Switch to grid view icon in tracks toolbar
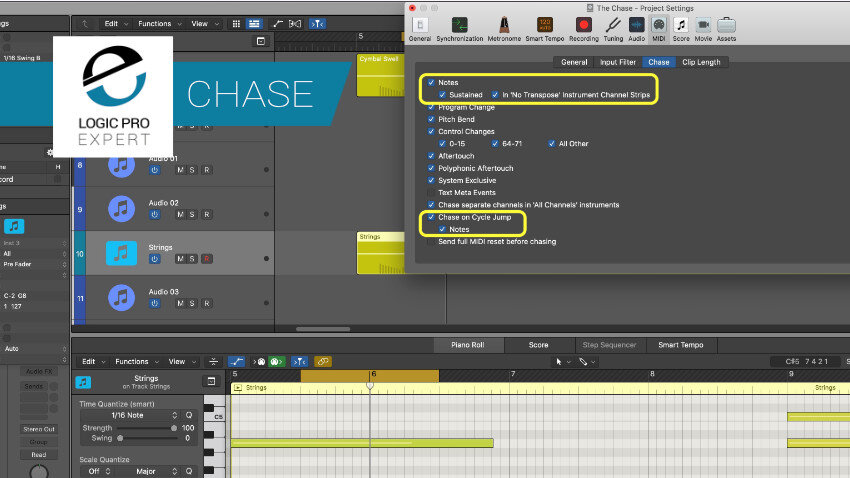The height and width of the screenshot is (478, 850). [236, 24]
